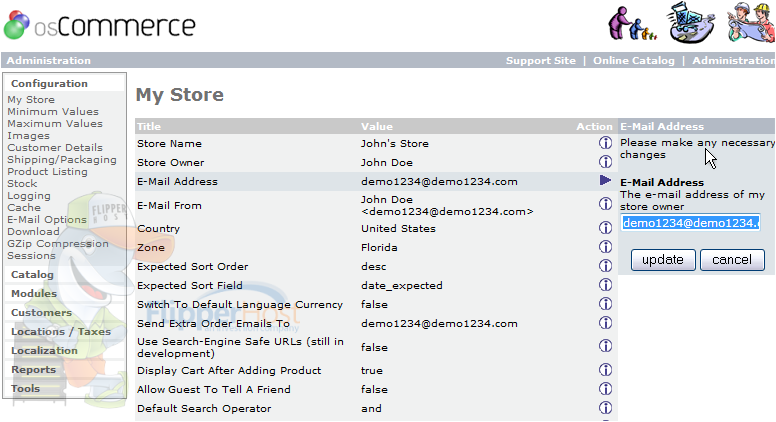Click the Expected Sort Field value date_expected
The height and width of the screenshot is (422, 776).
point(401,285)
